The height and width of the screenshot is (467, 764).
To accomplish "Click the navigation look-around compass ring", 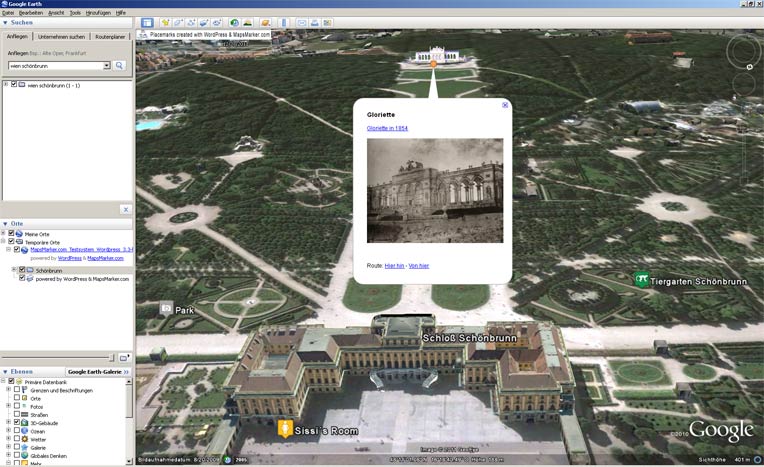I will [743, 50].
